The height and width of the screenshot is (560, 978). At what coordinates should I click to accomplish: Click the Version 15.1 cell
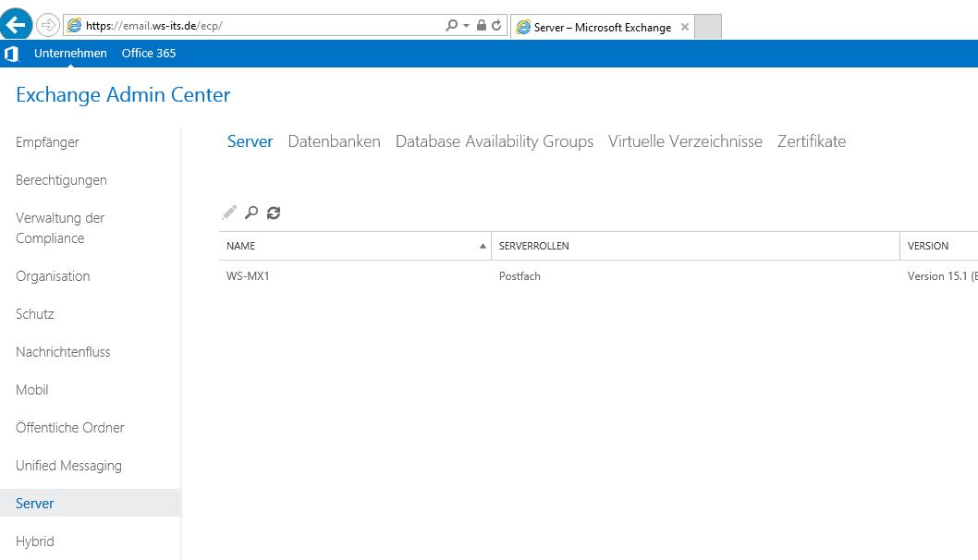tap(942, 276)
